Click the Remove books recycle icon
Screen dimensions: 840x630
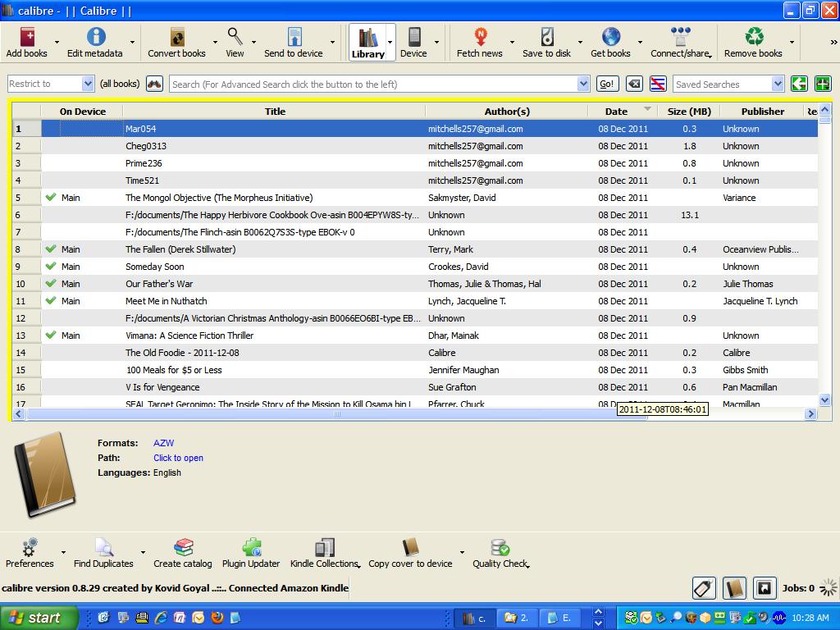coord(753,38)
